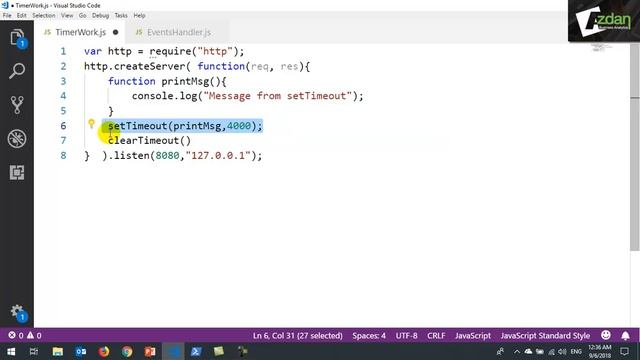This screenshot has height=360, width=640.
Task: Click the ENG input language indicator
Action: tap(576, 351)
